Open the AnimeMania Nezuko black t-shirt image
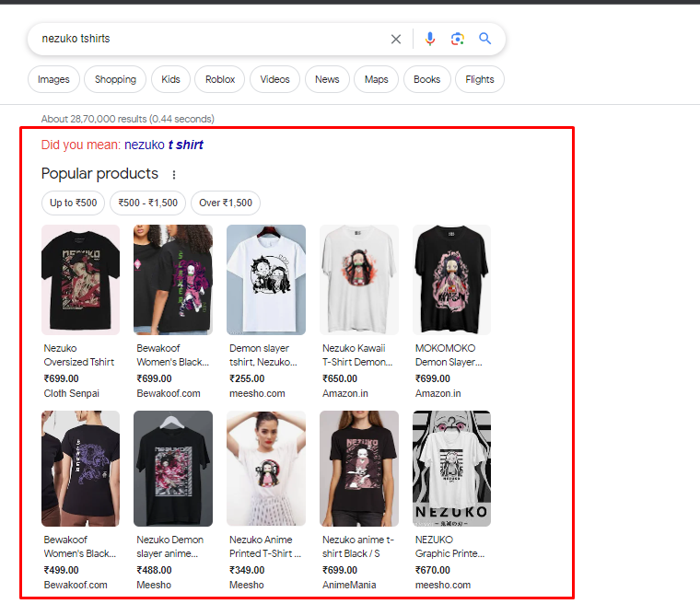The width and height of the screenshot is (700, 604). point(359,469)
